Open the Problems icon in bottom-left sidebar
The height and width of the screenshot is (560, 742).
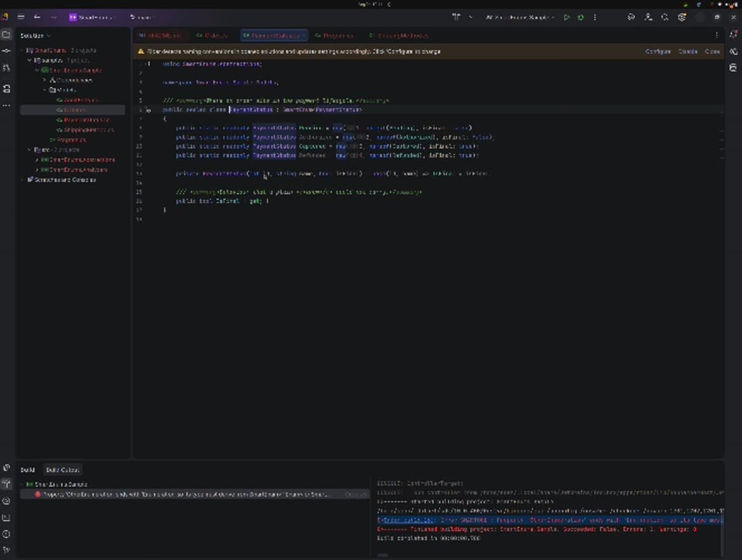point(6,534)
